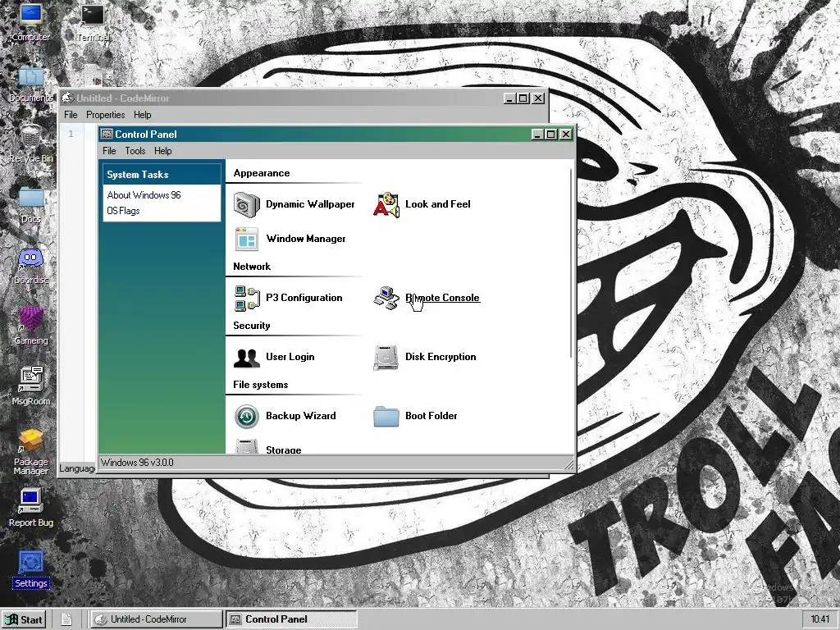The width and height of the screenshot is (840, 630).
Task: Close the Untitled - CodeMirror window
Action: click(x=538, y=98)
